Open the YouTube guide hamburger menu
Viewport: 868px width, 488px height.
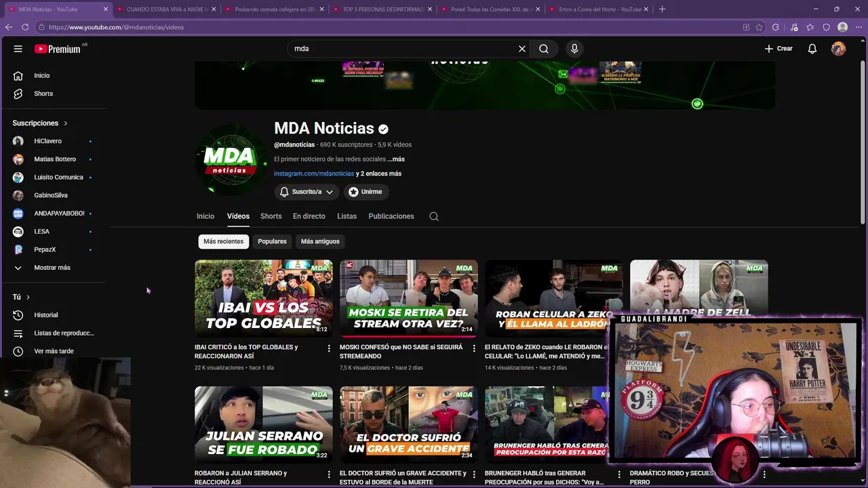(x=18, y=49)
